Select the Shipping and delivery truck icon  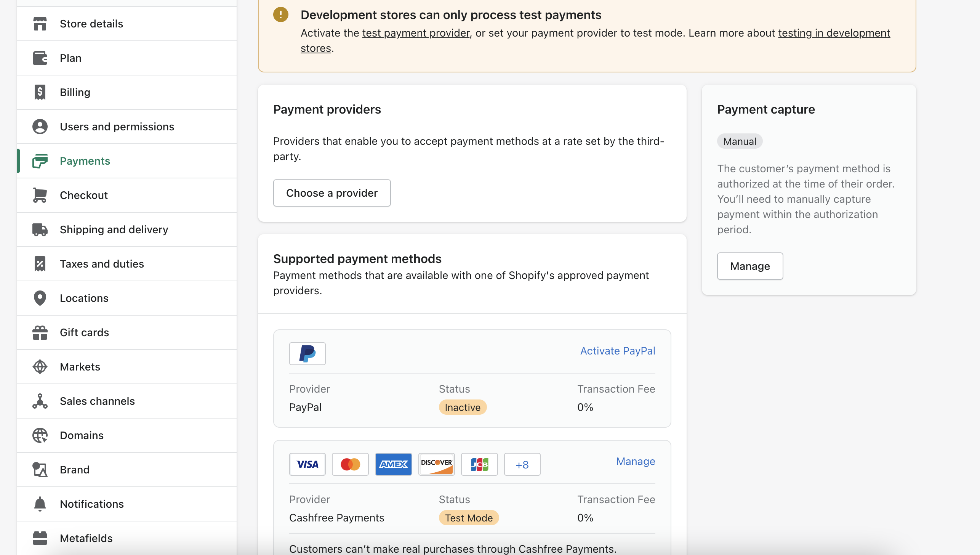click(x=40, y=229)
